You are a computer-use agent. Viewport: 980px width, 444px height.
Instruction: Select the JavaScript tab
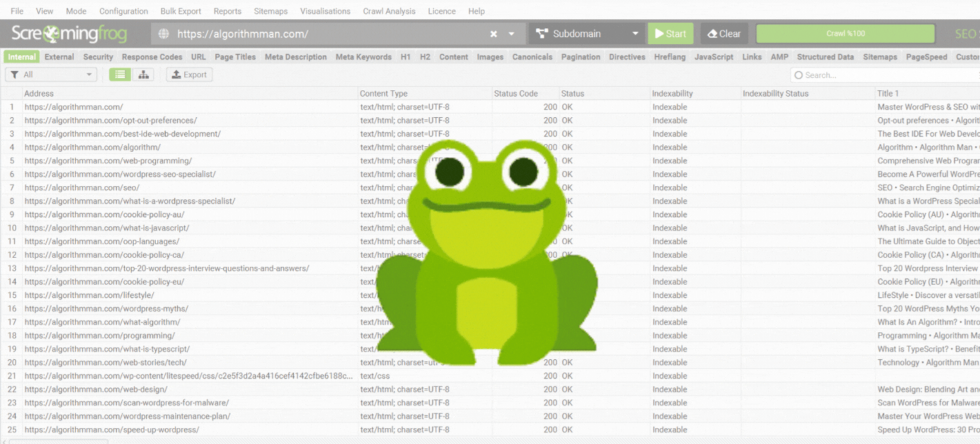point(714,57)
